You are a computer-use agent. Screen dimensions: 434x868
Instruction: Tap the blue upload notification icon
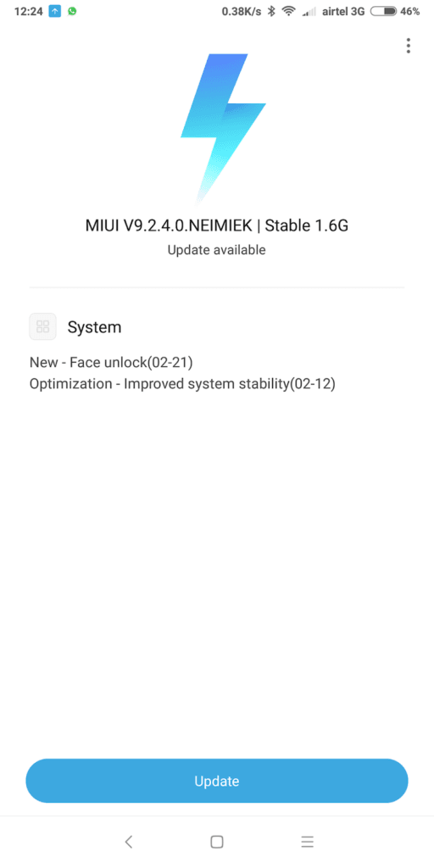point(55,11)
